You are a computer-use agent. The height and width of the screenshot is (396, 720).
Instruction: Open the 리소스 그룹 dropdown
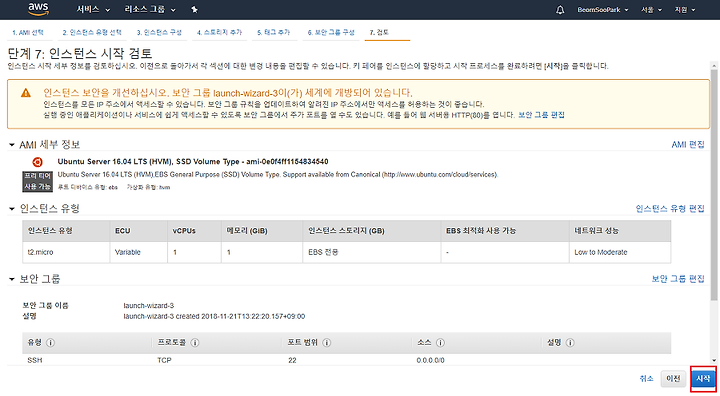tap(150, 10)
